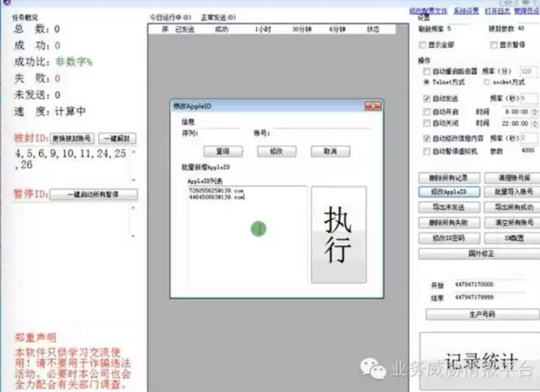Click the 开始 number field

pyautogui.click(x=489, y=284)
